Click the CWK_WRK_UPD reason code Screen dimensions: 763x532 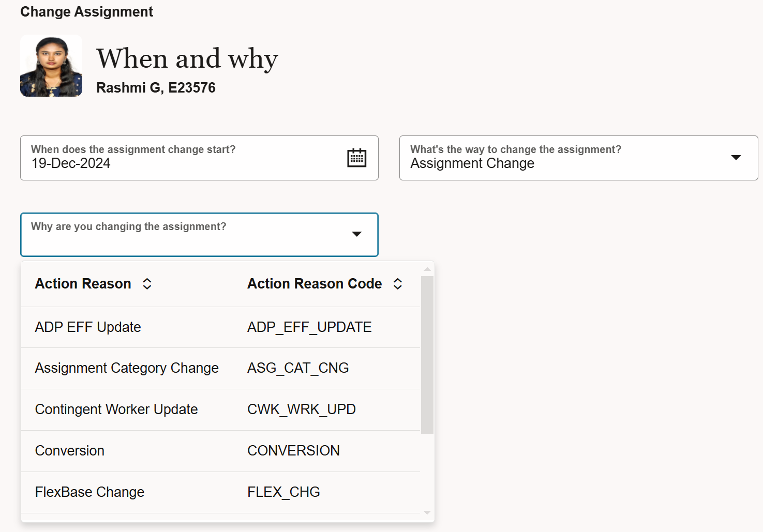[x=302, y=409]
